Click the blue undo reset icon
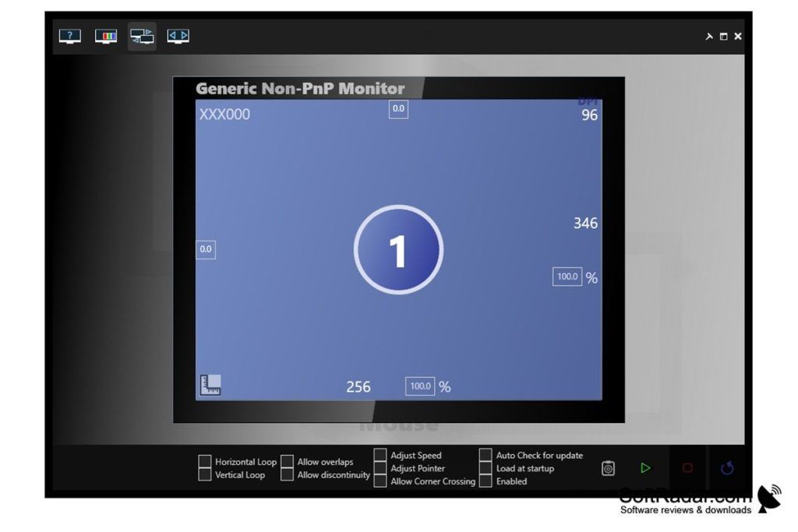This screenshot has width=798, height=532. 727,468
